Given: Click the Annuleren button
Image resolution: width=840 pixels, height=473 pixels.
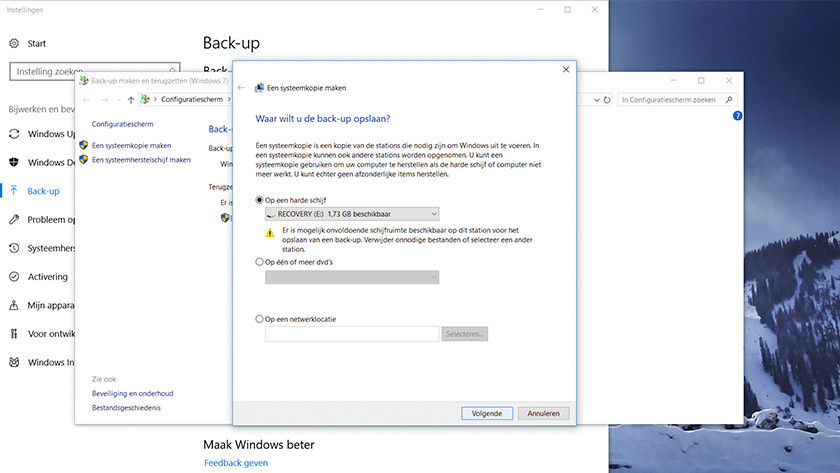Looking at the screenshot, I should tap(545, 412).
